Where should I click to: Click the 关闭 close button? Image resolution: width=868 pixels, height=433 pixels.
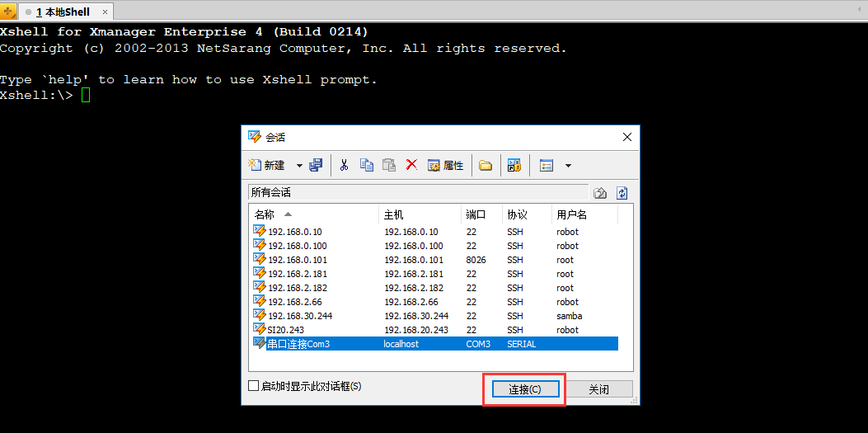tap(599, 390)
